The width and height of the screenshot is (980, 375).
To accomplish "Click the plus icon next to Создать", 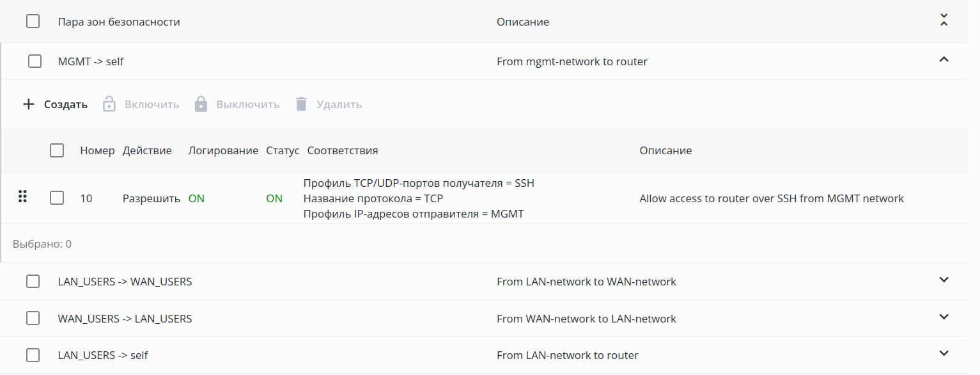I will (x=28, y=104).
